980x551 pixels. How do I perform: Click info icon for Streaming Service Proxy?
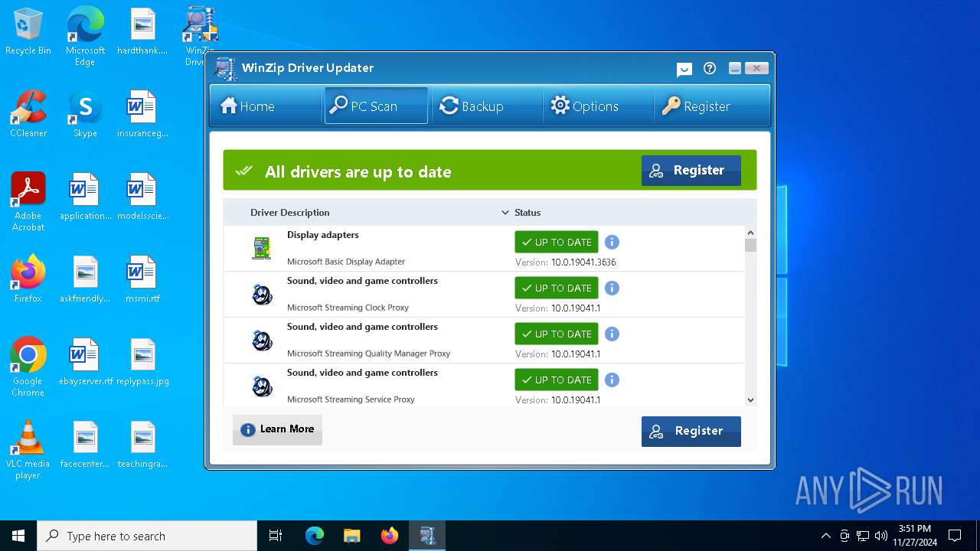click(612, 380)
